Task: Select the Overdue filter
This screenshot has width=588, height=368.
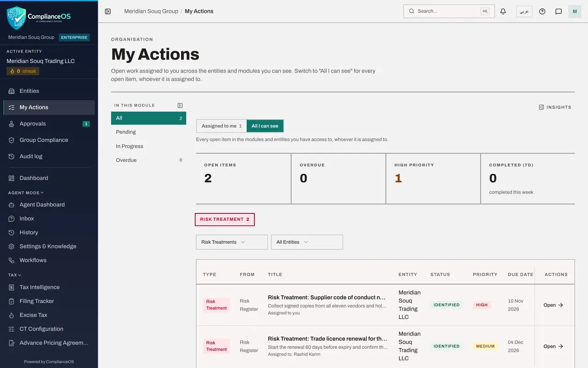Action: [x=148, y=160]
